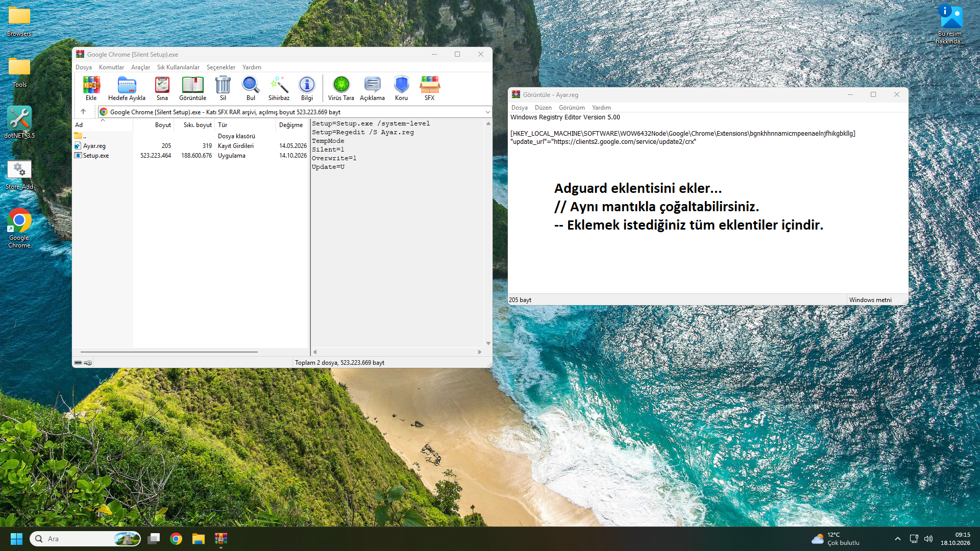This screenshot has height=551, width=980.
Task: Select the parent folder '..' row
Action: [191, 136]
